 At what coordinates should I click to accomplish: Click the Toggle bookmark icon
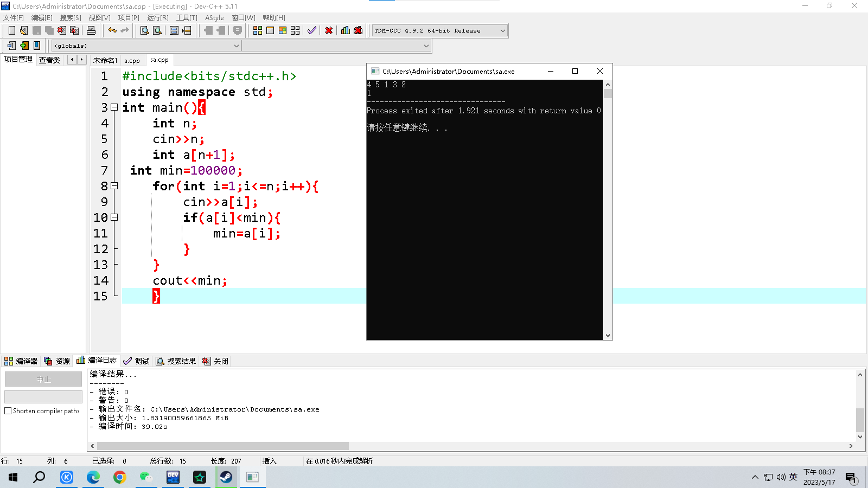[x=24, y=46]
